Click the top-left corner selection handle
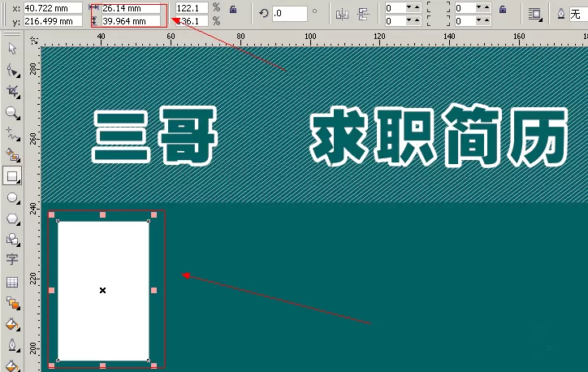Viewport: 588px width, 372px height. point(51,214)
